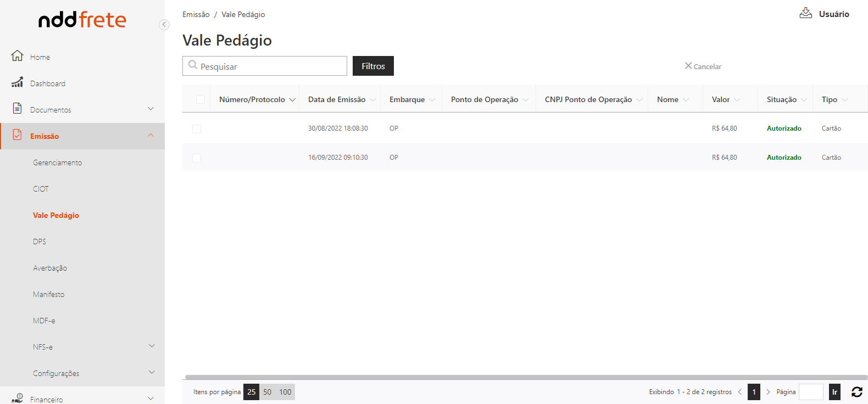Click the X Cancelar icon

click(x=688, y=66)
